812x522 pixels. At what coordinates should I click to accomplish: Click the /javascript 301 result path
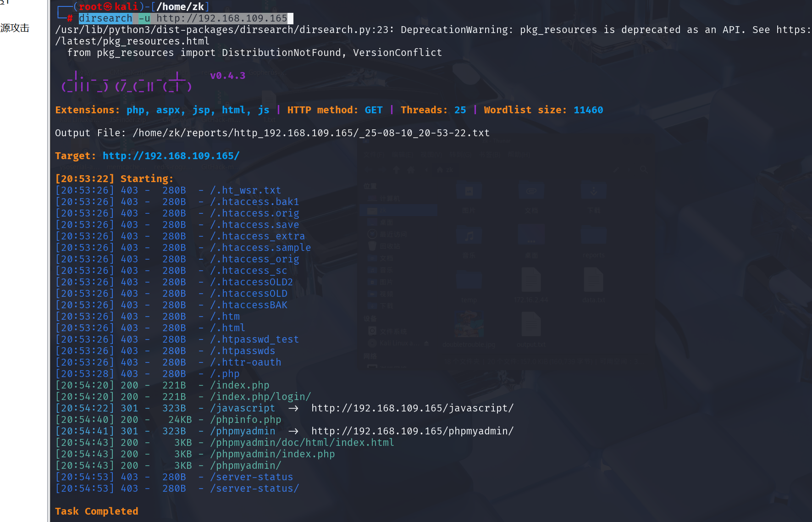tap(243, 408)
